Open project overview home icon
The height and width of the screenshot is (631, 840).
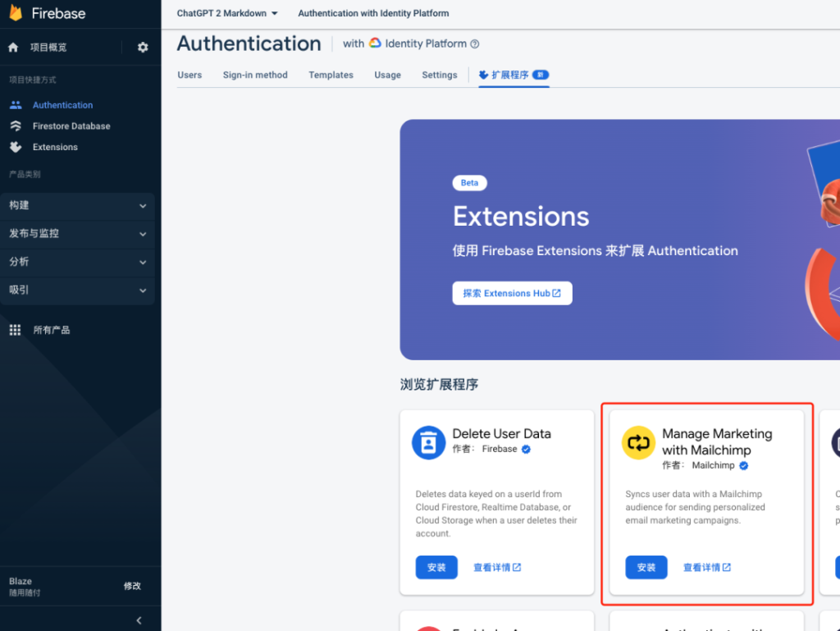tap(13, 47)
